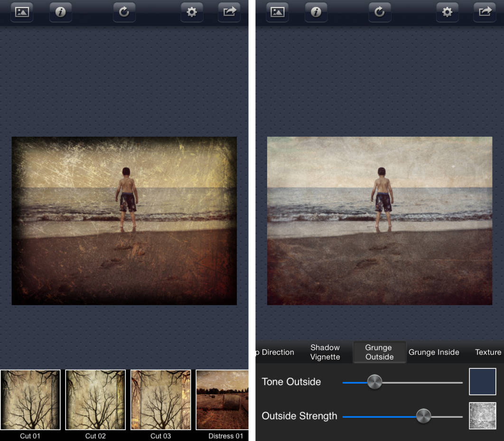Open the settings gear icon
Screen dimensions: 504x441
191,12
